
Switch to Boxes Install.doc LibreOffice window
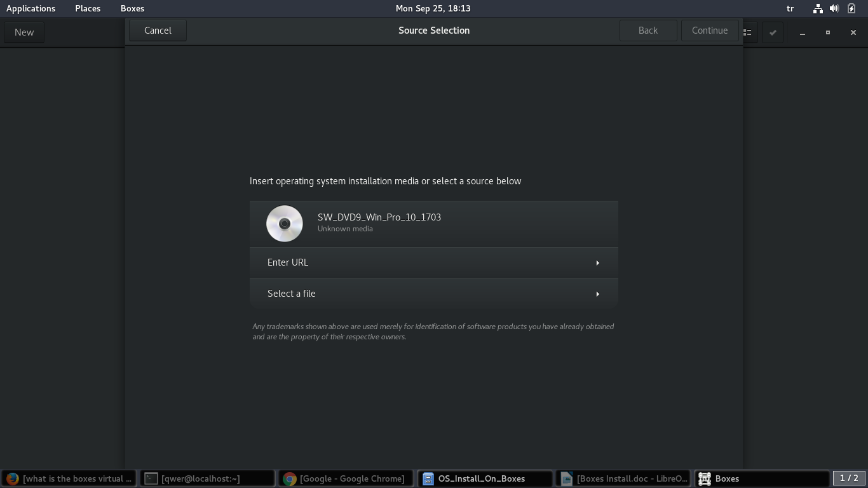pyautogui.click(x=624, y=478)
